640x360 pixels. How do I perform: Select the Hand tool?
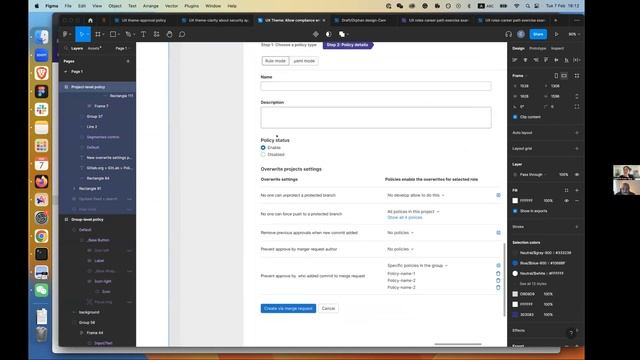(169, 34)
